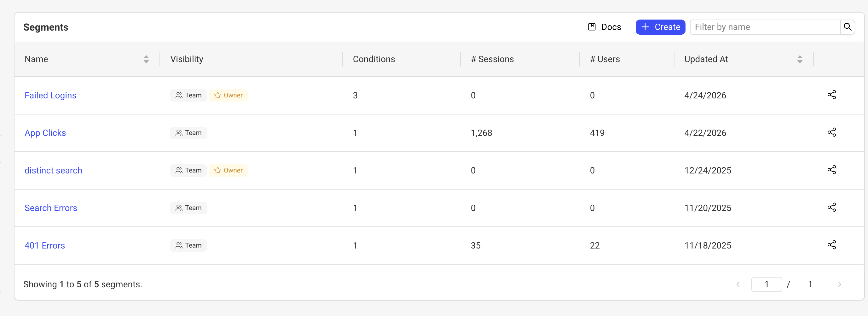Click the magnifier search icon

(x=848, y=27)
